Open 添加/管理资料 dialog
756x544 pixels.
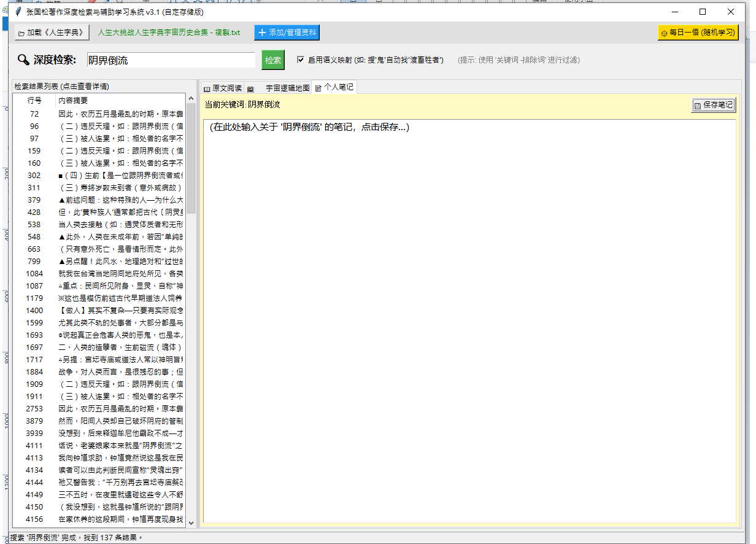tap(287, 33)
